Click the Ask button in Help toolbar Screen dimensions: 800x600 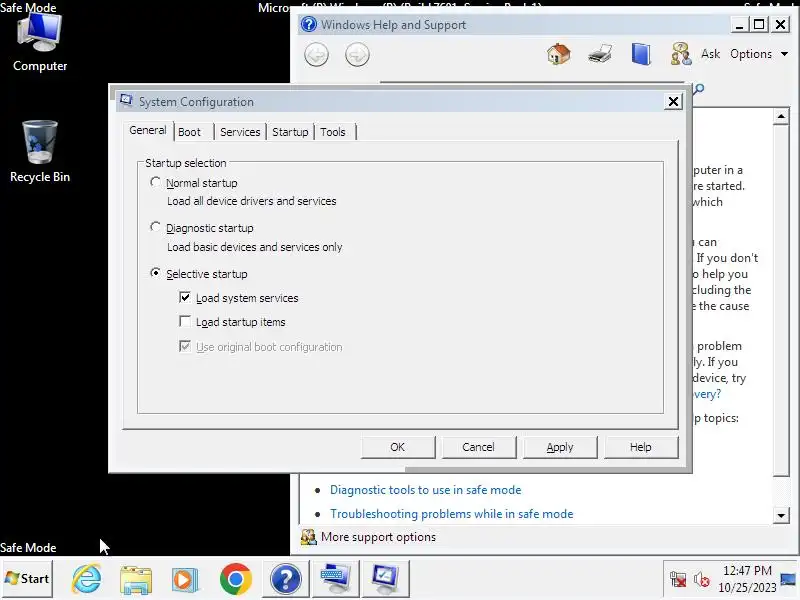pyautogui.click(x=710, y=54)
